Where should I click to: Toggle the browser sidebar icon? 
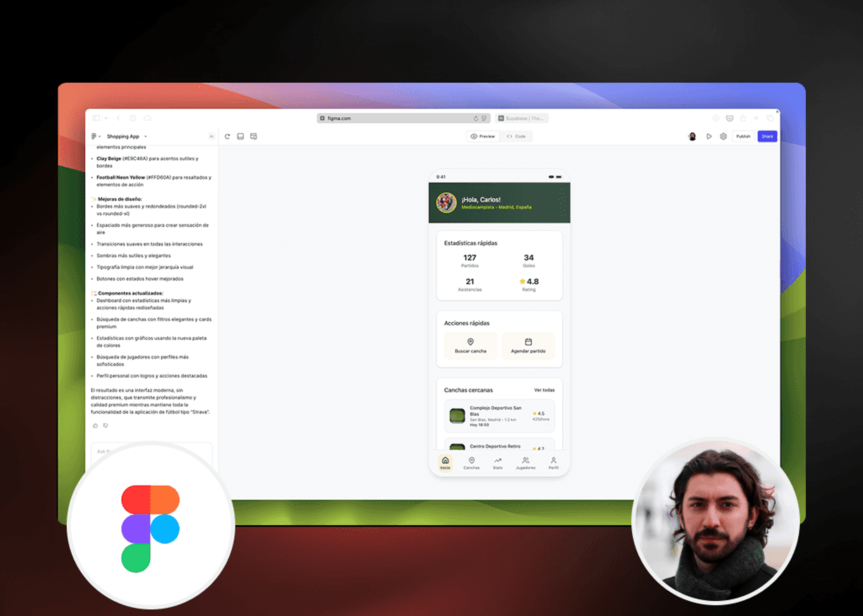96,118
